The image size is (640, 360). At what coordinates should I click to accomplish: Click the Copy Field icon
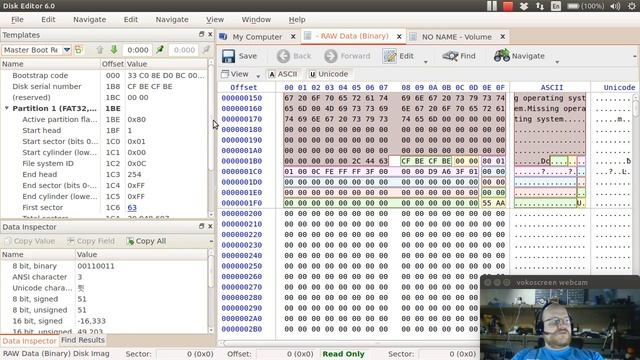coord(71,241)
